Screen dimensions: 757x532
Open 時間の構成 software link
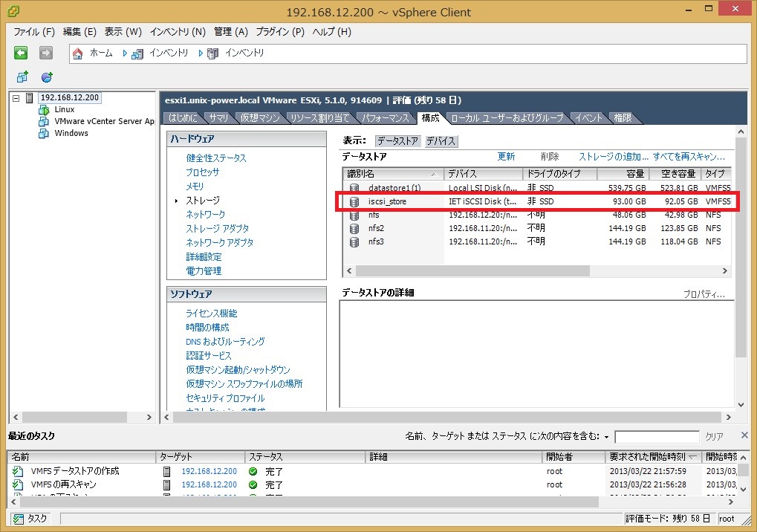207,328
